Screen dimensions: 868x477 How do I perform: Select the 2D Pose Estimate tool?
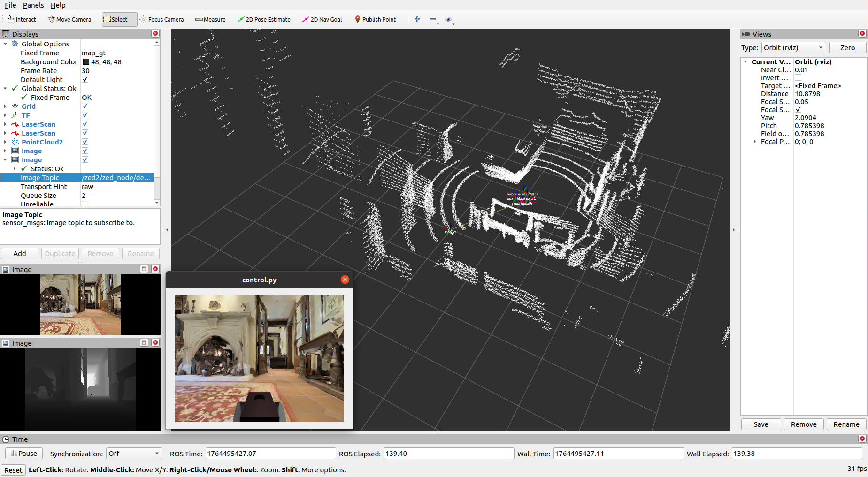point(264,19)
